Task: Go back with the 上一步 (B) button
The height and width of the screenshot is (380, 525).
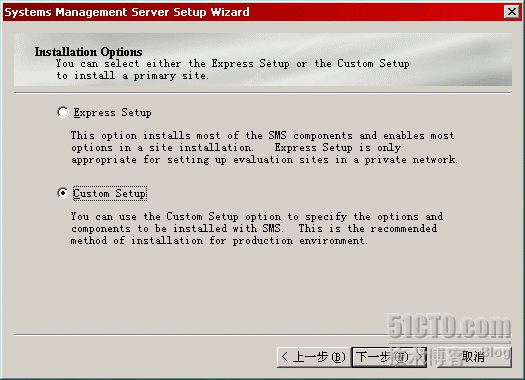Action: [x=314, y=357]
